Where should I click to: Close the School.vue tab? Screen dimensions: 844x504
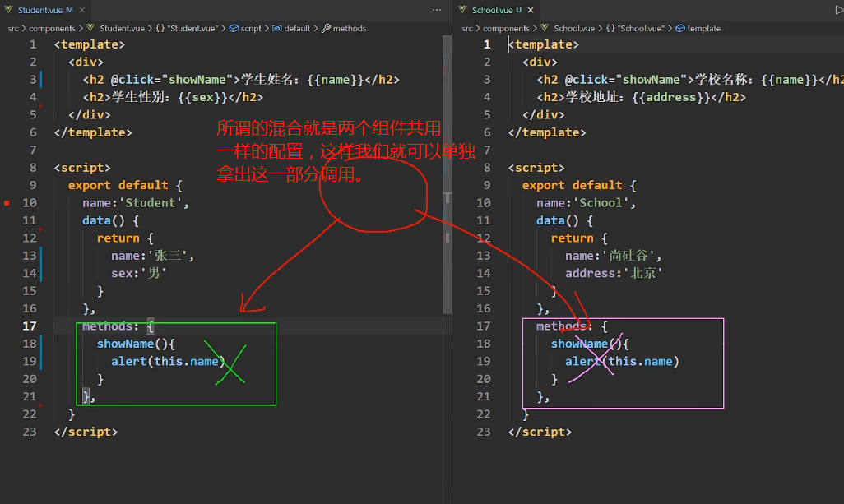[531, 10]
